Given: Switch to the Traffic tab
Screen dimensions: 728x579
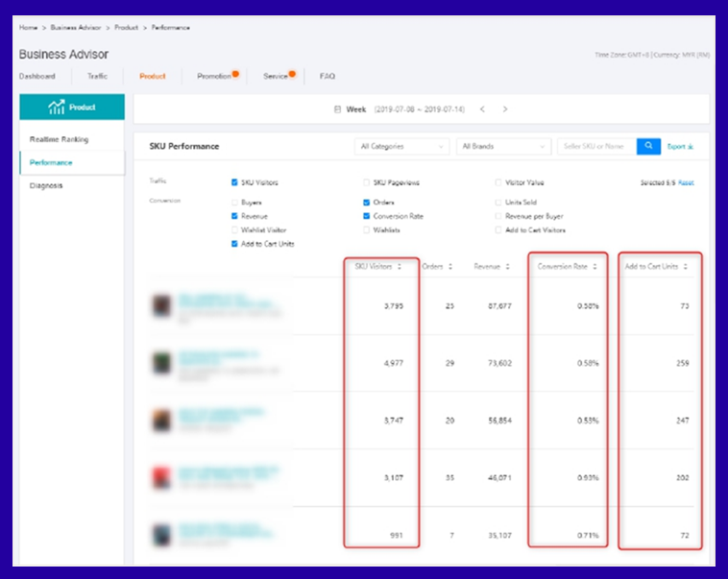Looking at the screenshot, I should click(x=98, y=76).
